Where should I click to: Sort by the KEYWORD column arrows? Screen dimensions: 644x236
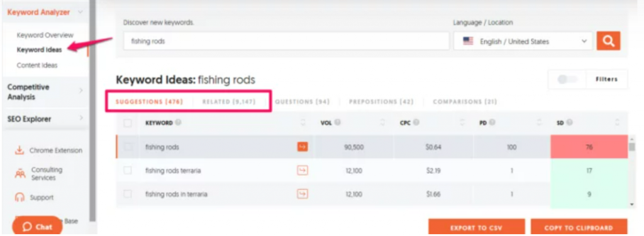(304, 122)
